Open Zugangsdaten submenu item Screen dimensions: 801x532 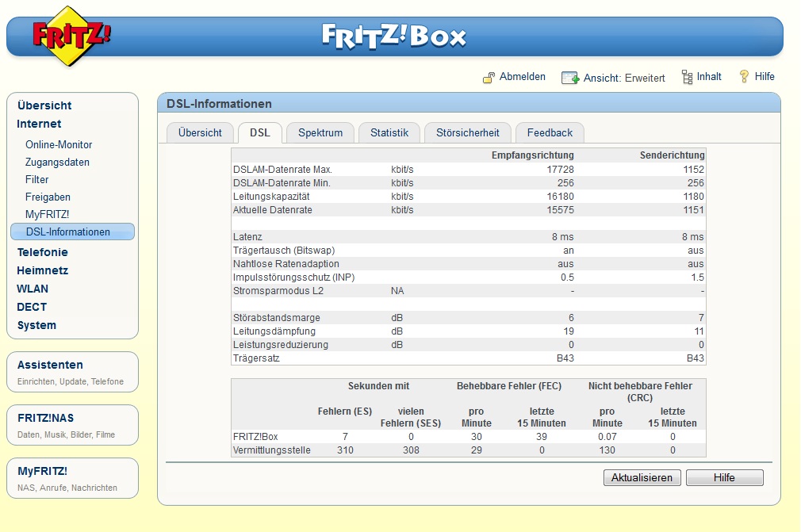click(x=57, y=163)
